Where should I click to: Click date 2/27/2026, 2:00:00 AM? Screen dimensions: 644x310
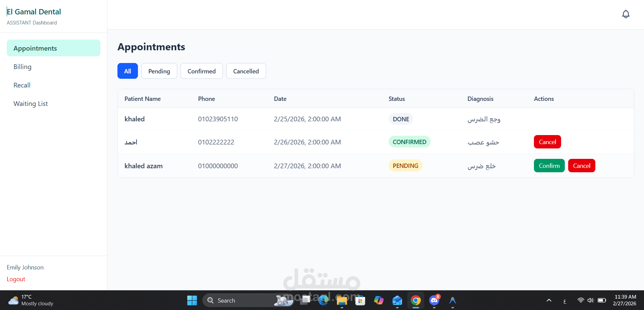pos(307,166)
